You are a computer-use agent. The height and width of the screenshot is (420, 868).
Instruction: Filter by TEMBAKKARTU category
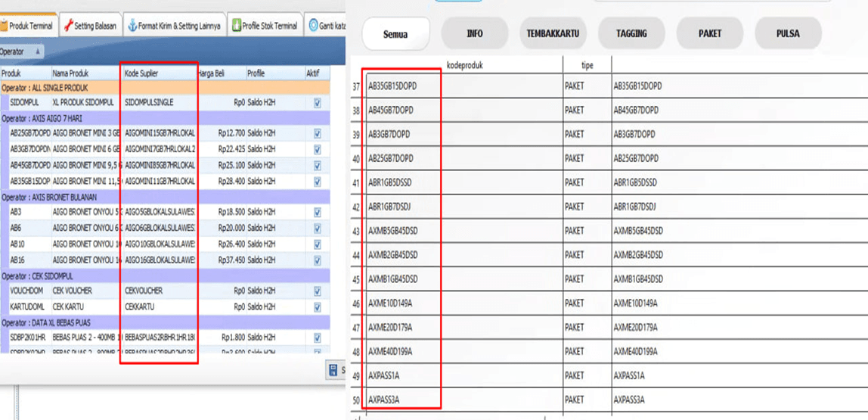pyautogui.click(x=553, y=34)
